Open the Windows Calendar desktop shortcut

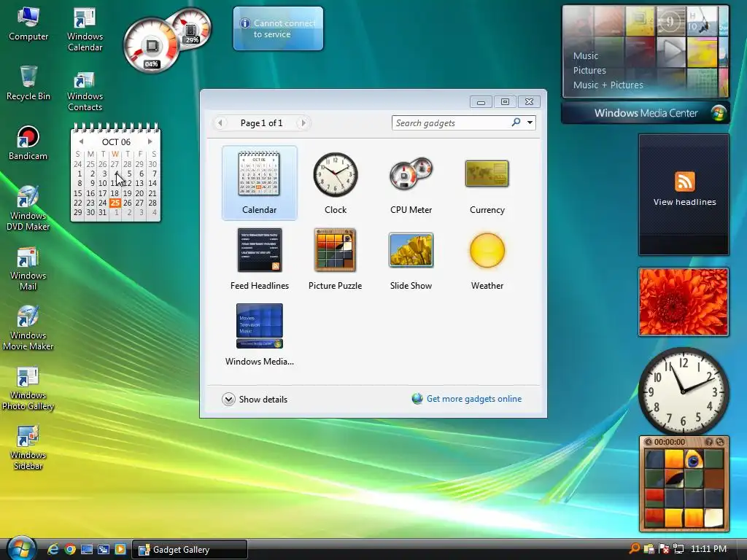tap(85, 29)
